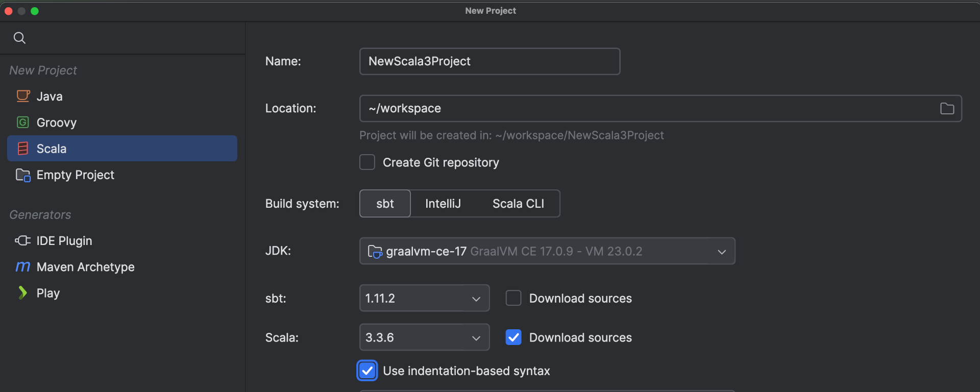Click the JDK label
Image resolution: width=980 pixels, height=392 pixels.
pos(278,251)
